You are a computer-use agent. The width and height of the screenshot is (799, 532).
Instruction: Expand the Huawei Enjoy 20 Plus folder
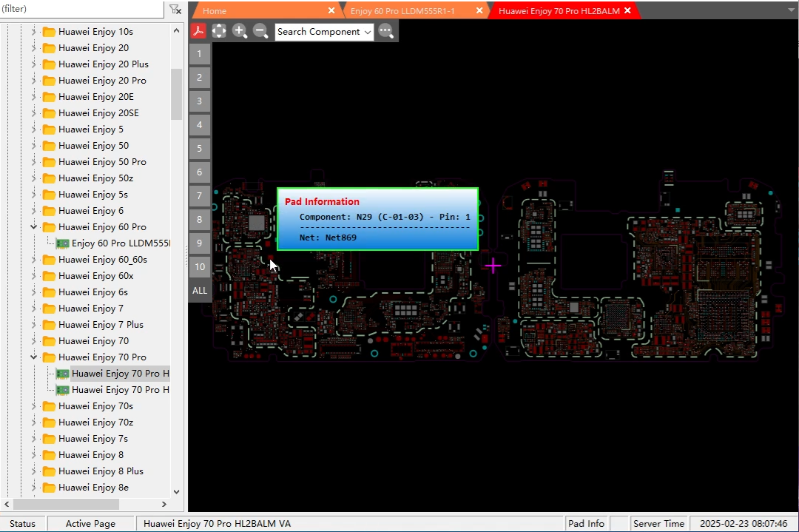pos(33,64)
